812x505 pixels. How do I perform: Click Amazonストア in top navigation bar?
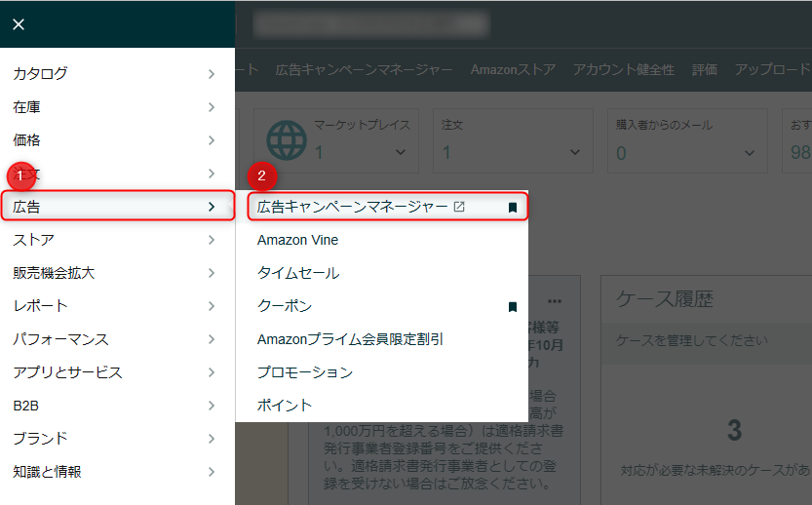pos(513,70)
